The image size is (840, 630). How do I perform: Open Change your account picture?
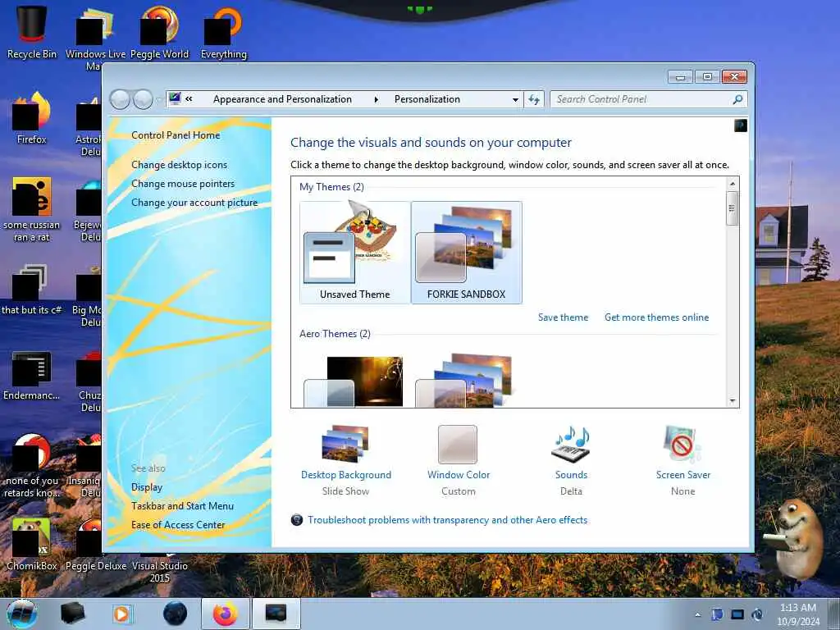pos(194,203)
